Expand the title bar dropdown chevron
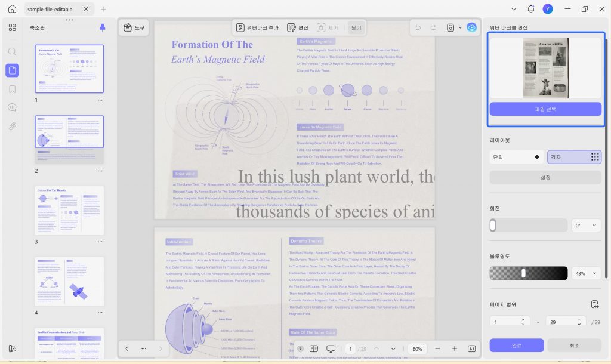 514,9
